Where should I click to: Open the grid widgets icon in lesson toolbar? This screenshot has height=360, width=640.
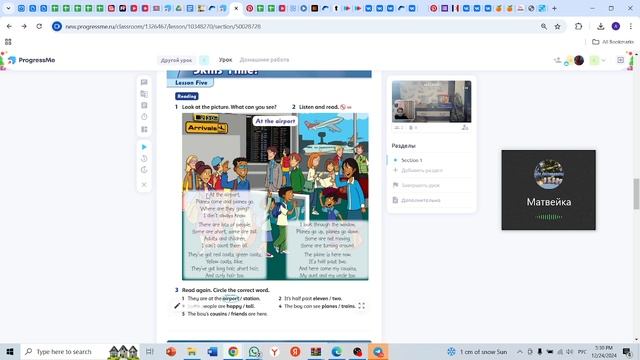pos(144,129)
